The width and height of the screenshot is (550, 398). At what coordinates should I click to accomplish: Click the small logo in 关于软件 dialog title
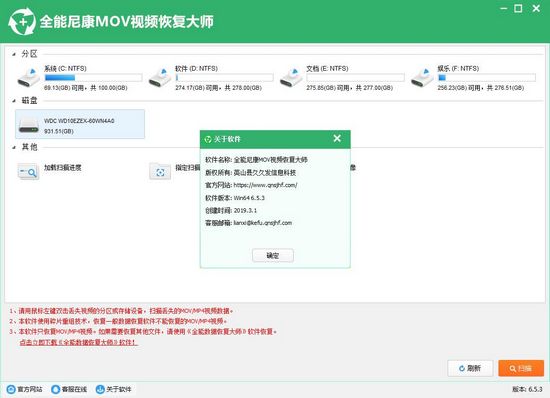click(208, 140)
